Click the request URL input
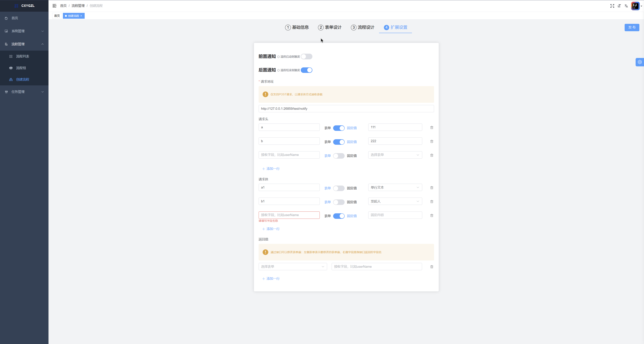Screen dimensions: 644x344 point(346,109)
